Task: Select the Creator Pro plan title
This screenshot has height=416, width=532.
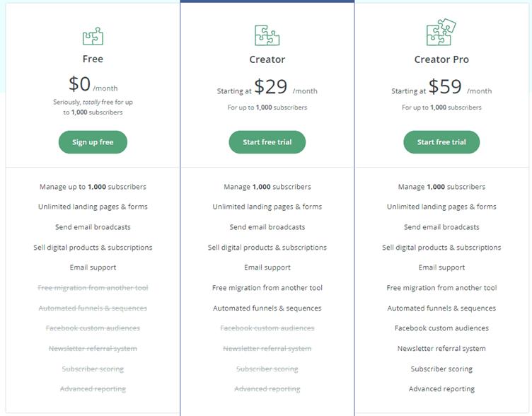Action: (x=441, y=59)
